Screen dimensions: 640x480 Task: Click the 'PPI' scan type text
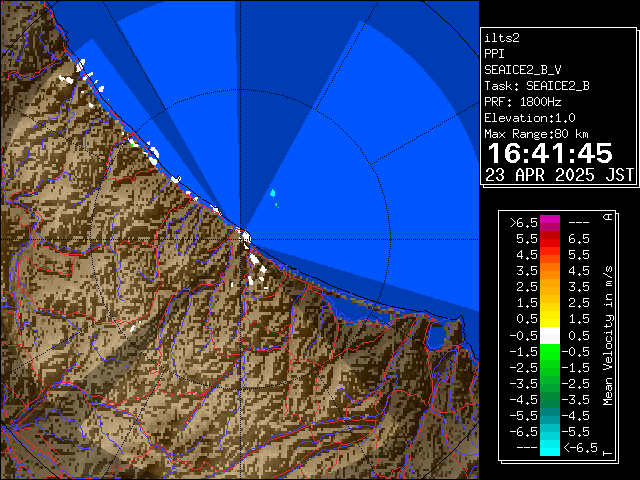click(x=494, y=54)
